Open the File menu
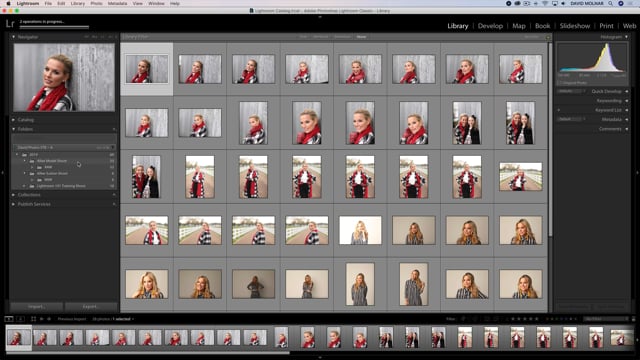Viewport: 640px width, 360px height. coord(48,3)
